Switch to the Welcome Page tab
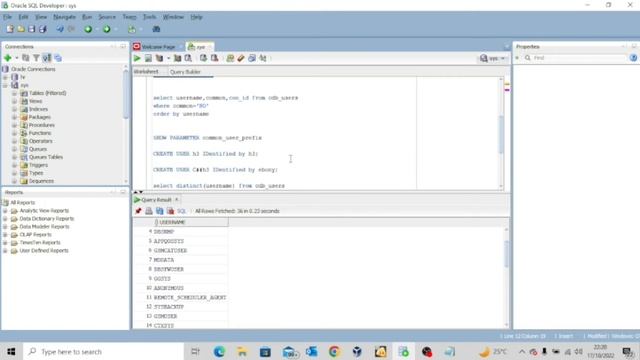Image resolution: width=640 pixels, height=360 pixels. pos(158,47)
